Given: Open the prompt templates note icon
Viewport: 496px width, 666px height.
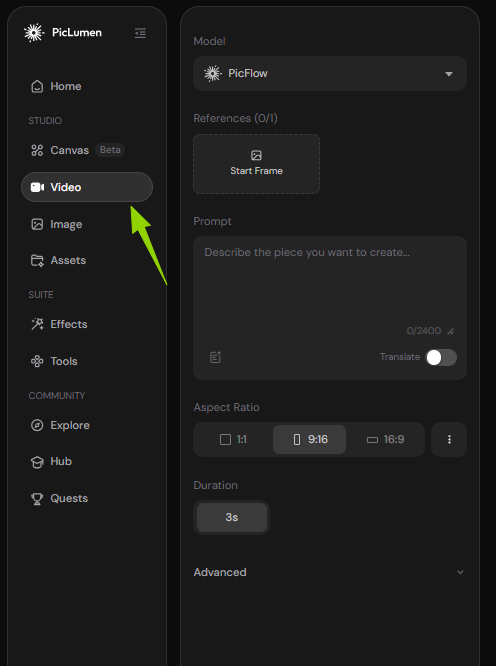Looking at the screenshot, I should point(216,357).
